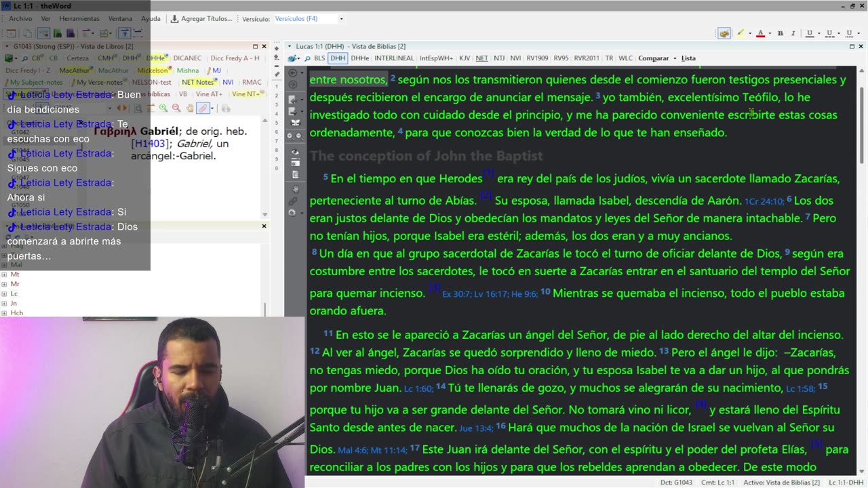Go back in Bible view history

[292, 73]
